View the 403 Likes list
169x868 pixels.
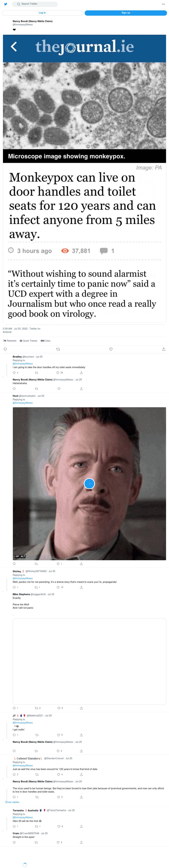coord(46,341)
